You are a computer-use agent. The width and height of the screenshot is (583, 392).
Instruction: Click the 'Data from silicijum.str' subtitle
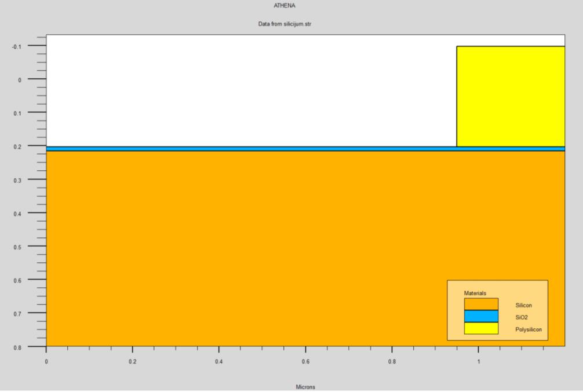click(285, 24)
